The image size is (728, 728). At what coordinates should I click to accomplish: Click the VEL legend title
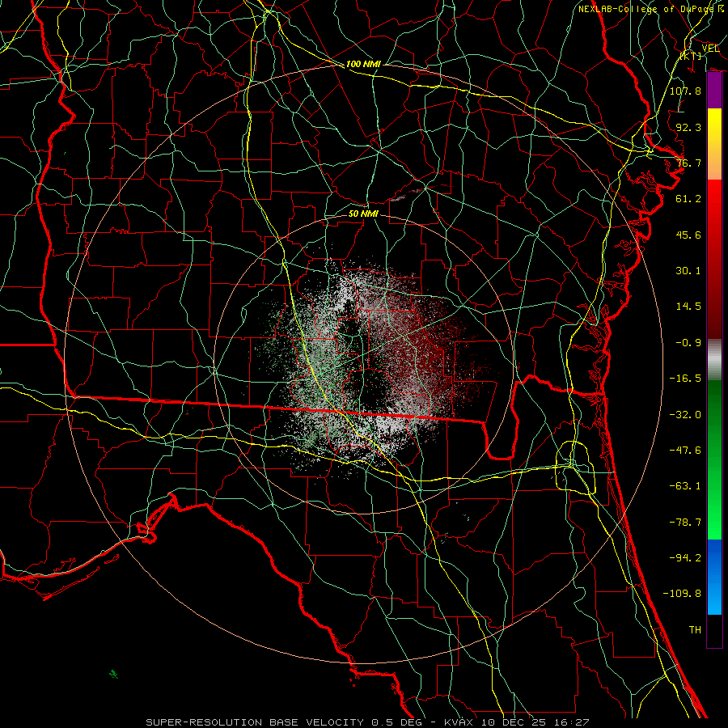(710, 49)
